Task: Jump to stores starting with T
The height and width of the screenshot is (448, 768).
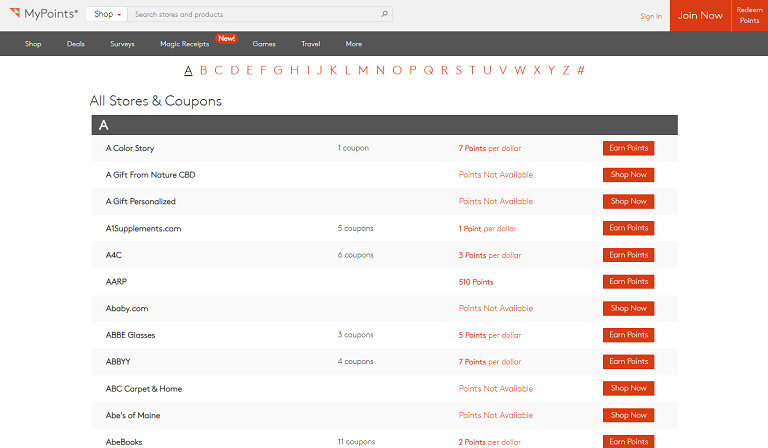Action: [472, 71]
